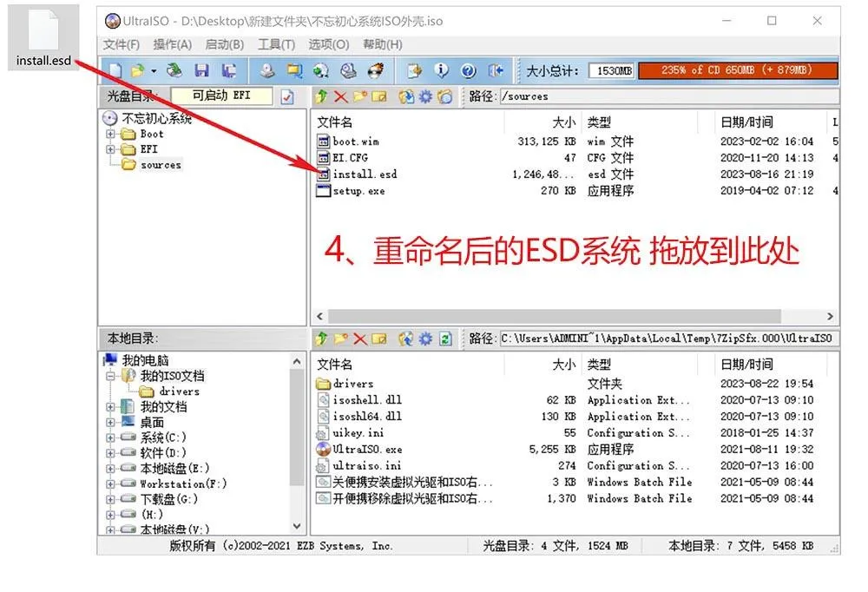Click the 文件名 column header in disc pane
Screen dimensions: 868x592
click(x=335, y=122)
